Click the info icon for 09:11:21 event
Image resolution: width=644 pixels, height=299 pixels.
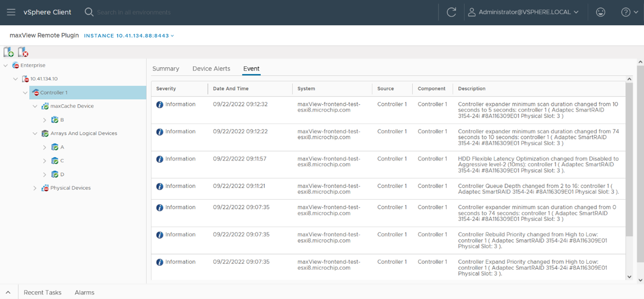159,186
